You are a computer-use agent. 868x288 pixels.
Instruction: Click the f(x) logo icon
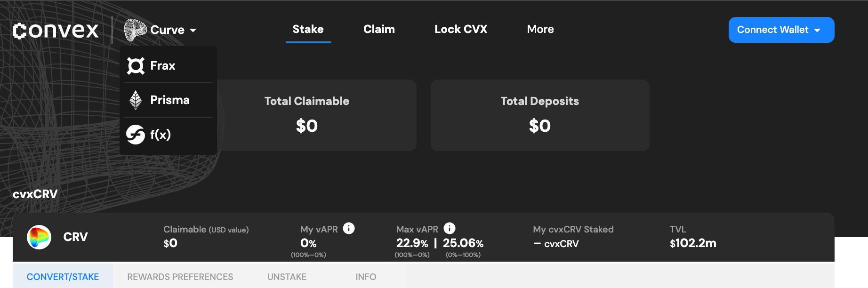(x=136, y=135)
